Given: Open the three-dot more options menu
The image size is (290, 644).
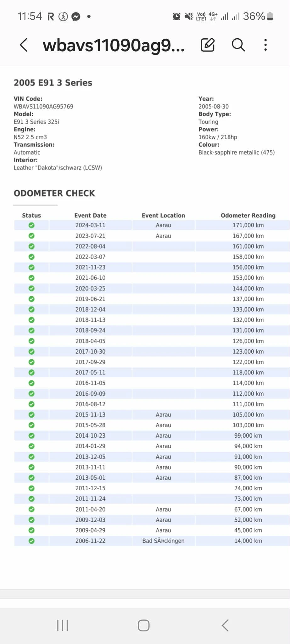Looking at the screenshot, I should [x=265, y=45].
